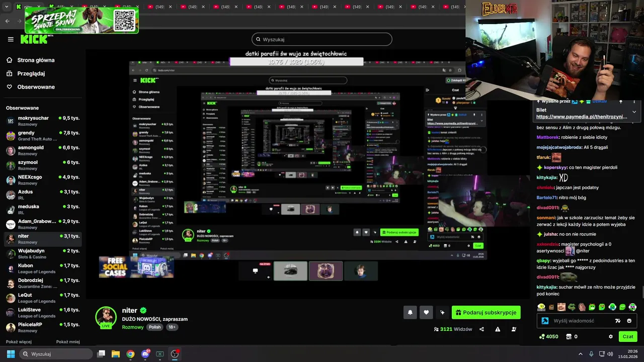Collapse followed list with Pokaż mniej
This screenshot has height=362, width=644.
[68, 342]
